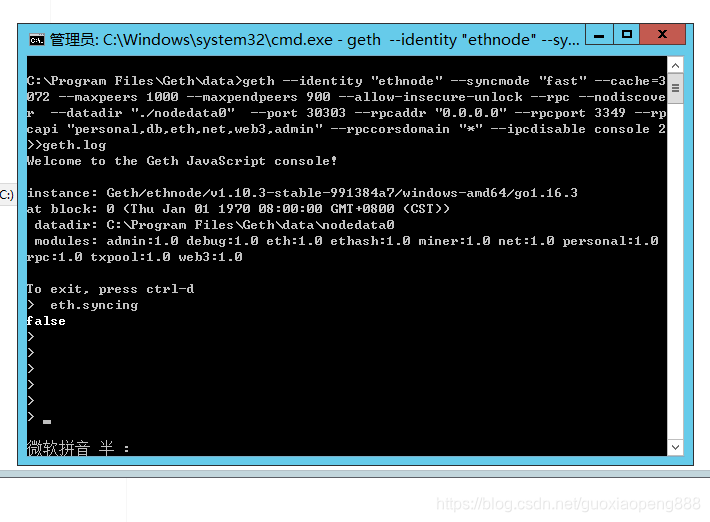
Task: Maximize the cmd.exe window
Action: pos(627,34)
